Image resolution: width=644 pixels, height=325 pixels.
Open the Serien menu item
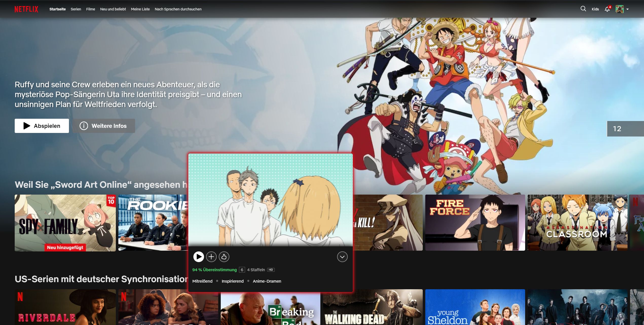click(76, 9)
